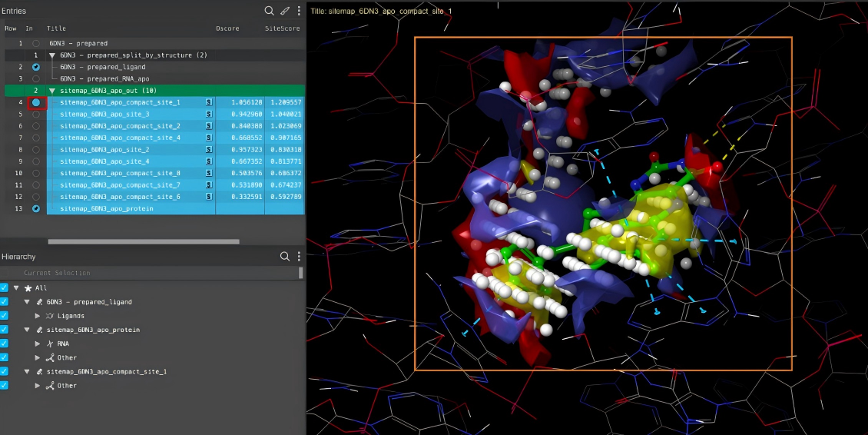Viewport: 868px width, 435px height.
Task: Click the 'S' icon on sitemap_6DN3_apo_site_3 row
Action: point(208,114)
